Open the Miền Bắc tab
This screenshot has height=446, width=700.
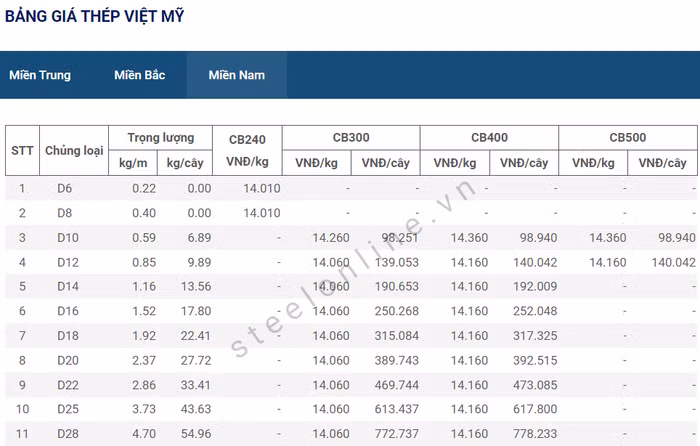(140, 75)
